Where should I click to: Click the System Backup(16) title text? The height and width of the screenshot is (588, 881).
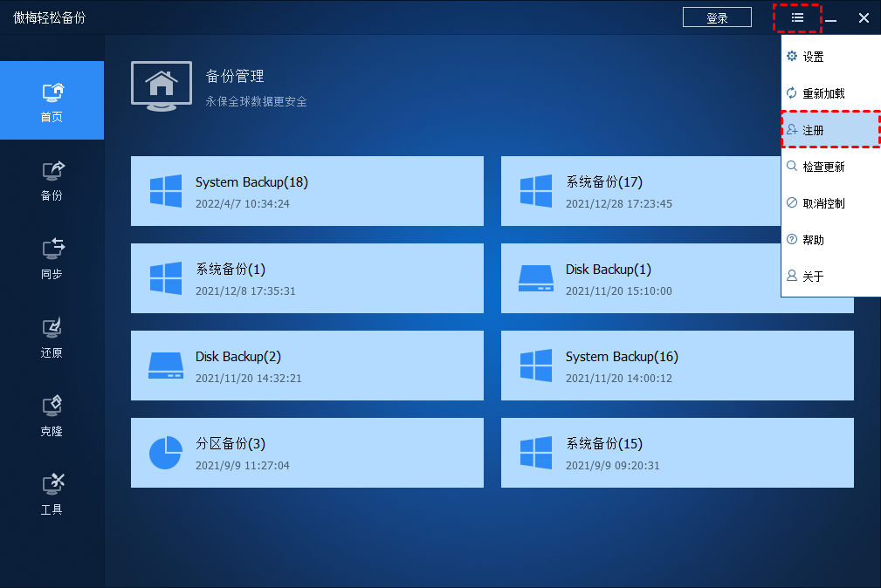(x=622, y=357)
